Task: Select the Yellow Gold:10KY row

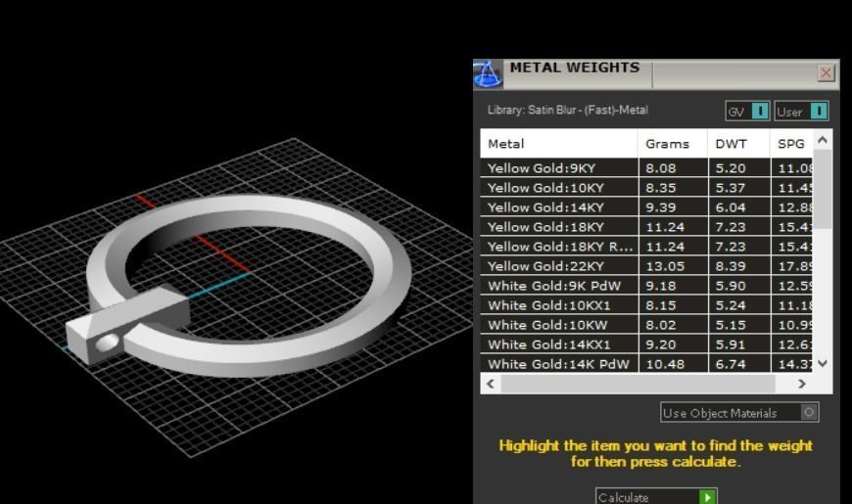Action: coord(646,188)
